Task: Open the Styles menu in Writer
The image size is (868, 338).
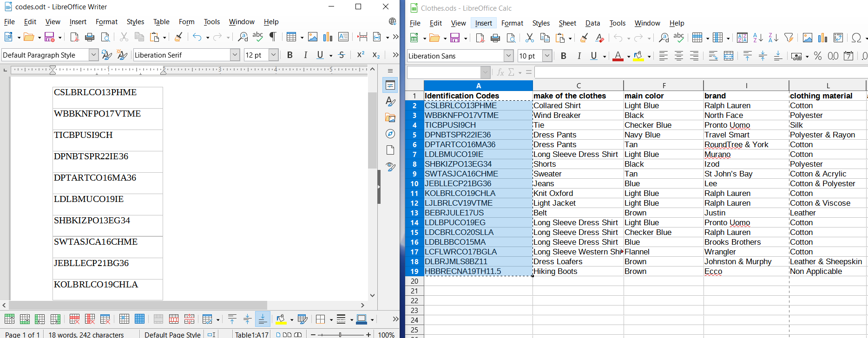Action: (x=135, y=22)
